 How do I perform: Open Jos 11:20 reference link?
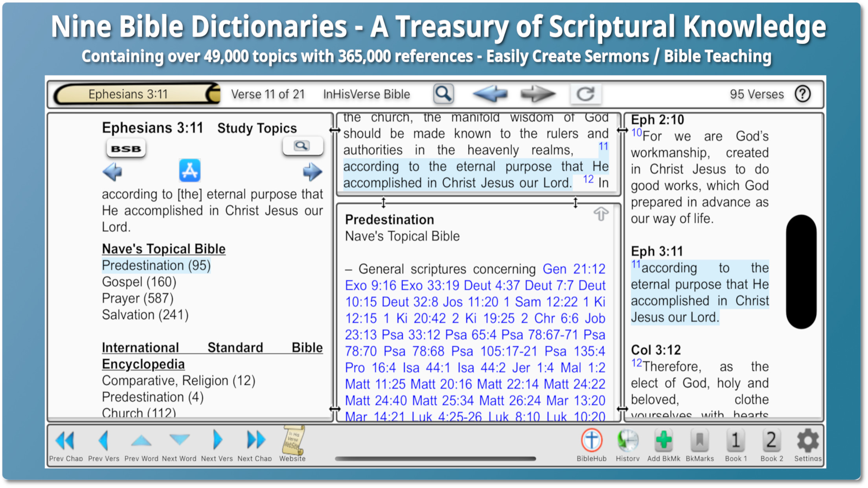[471, 302]
